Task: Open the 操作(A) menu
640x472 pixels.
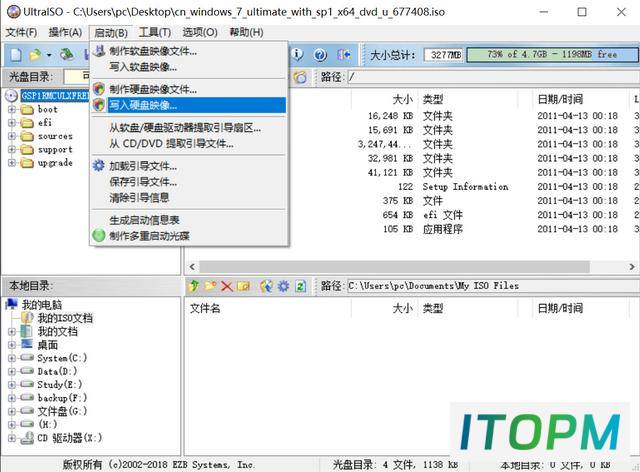Action: pos(65,32)
